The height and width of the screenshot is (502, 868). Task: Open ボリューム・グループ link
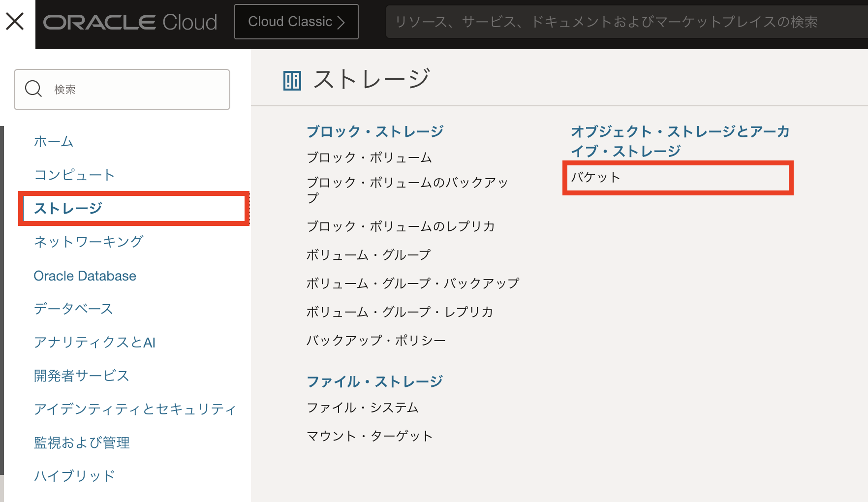pos(368,255)
